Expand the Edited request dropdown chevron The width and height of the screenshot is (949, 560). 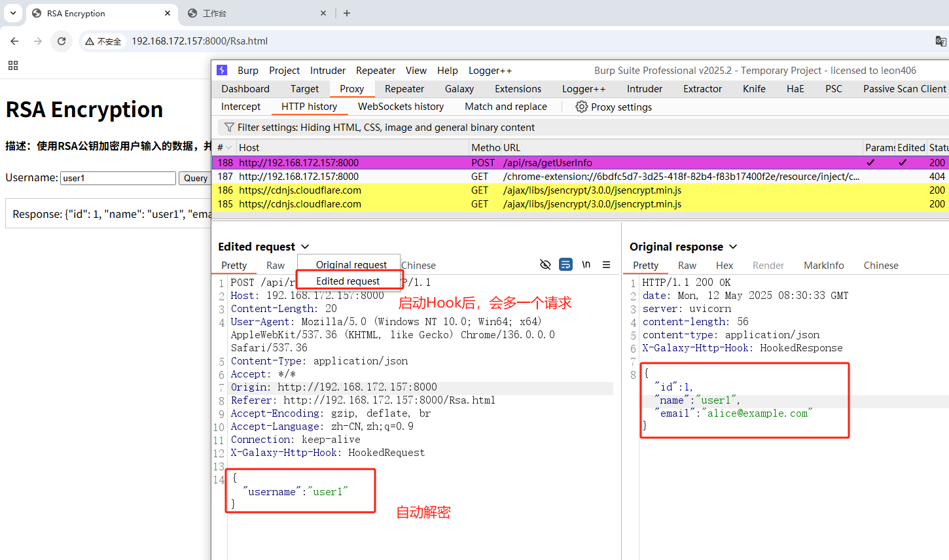click(305, 247)
